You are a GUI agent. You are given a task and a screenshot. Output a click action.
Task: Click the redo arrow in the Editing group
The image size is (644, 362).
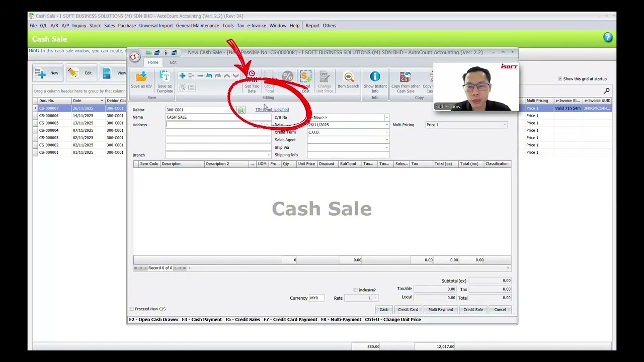point(218,76)
